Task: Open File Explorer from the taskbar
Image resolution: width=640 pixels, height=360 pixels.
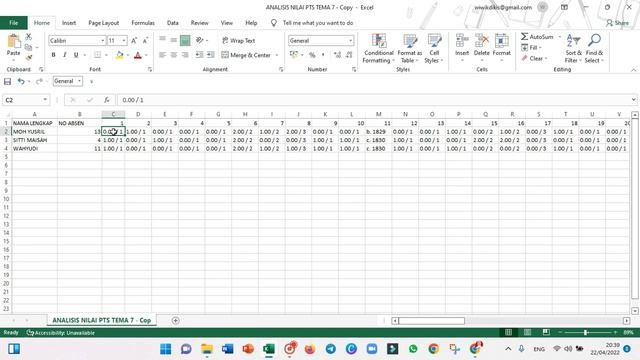Action: pos(207,349)
